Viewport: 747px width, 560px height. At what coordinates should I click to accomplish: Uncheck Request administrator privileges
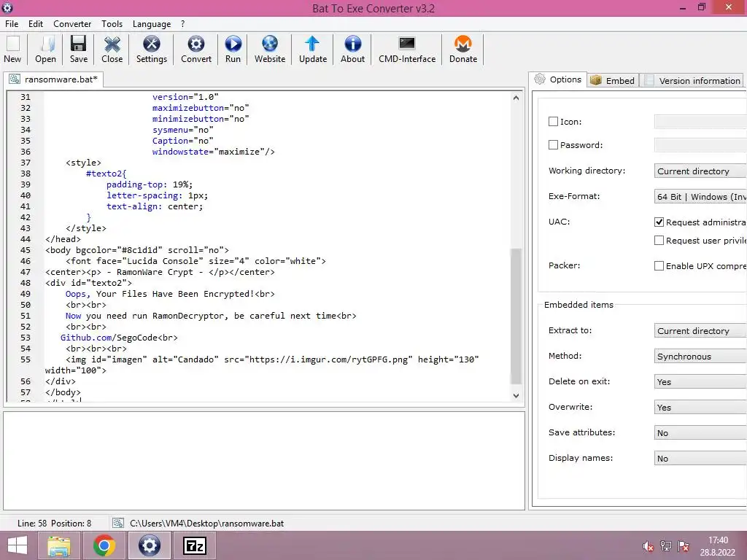659,222
